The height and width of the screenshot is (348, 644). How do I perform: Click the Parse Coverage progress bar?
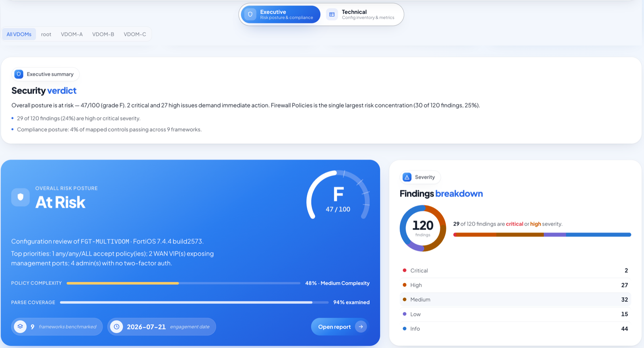(194, 302)
